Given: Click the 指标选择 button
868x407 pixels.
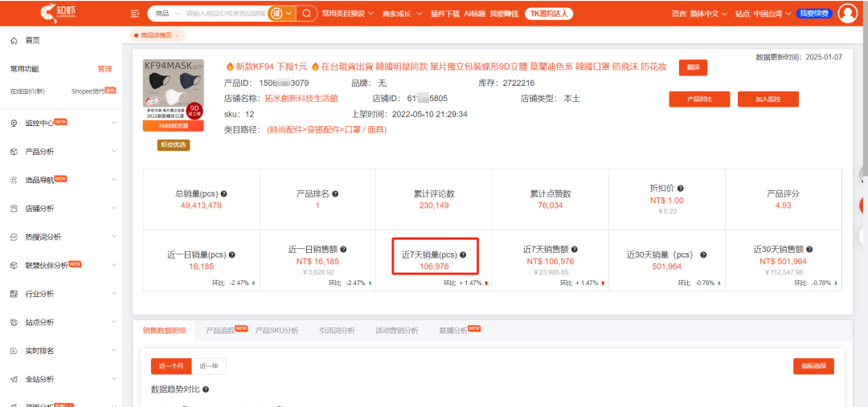Looking at the screenshot, I should (x=813, y=367).
